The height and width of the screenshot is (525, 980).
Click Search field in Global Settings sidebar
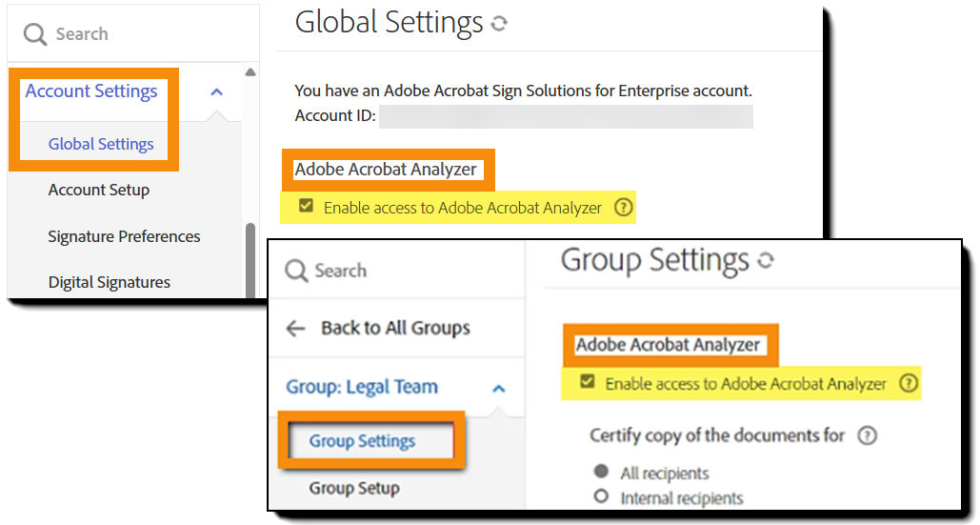point(133,33)
